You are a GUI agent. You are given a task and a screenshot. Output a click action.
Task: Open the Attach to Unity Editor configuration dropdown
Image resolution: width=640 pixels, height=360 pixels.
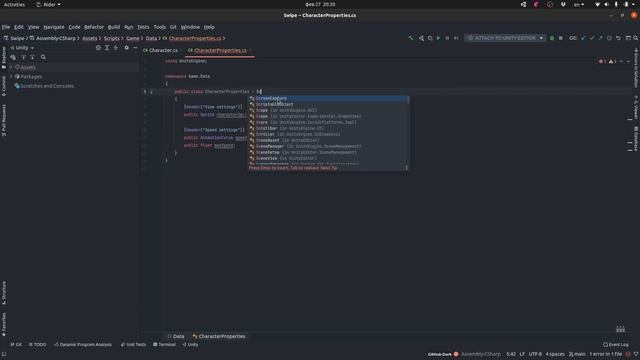point(505,38)
